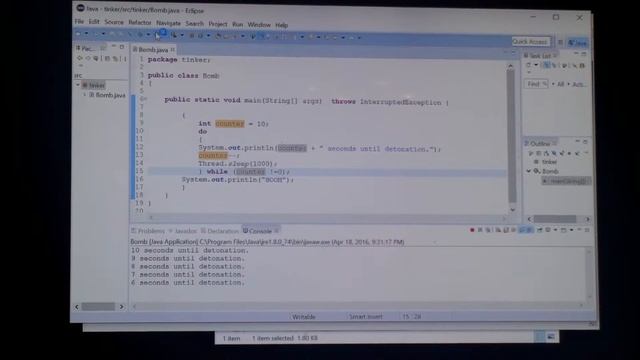Clear the console output
The image size is (640, 360).
pos(498,230)
